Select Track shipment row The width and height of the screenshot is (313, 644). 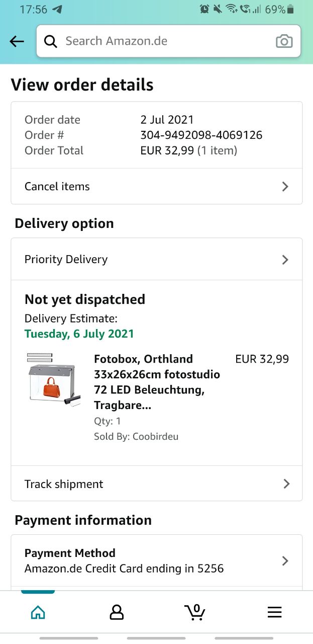coord(64,484)
